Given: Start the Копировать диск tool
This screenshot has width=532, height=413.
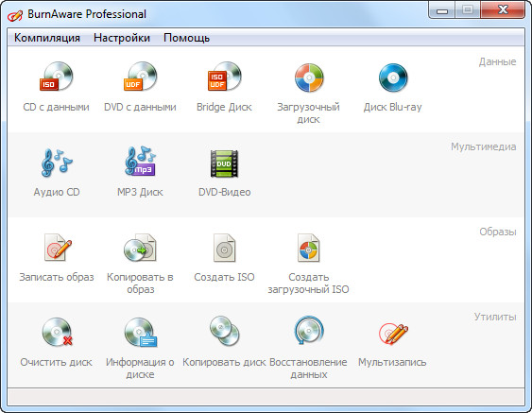Looking at the screenshot, I should (x=224, y=331).
